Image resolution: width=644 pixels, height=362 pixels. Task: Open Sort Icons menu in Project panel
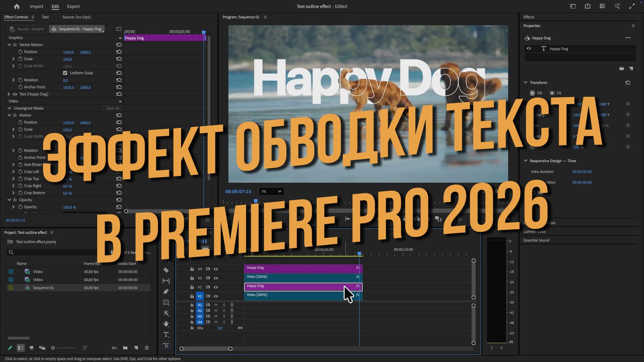(x=85, y=348)
